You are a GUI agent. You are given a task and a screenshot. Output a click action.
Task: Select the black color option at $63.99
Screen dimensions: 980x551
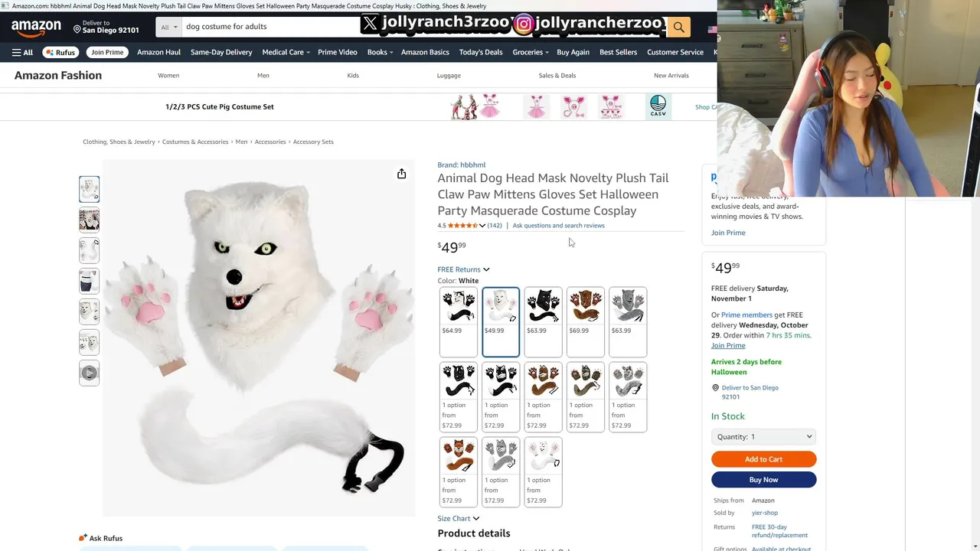(543, 322)
